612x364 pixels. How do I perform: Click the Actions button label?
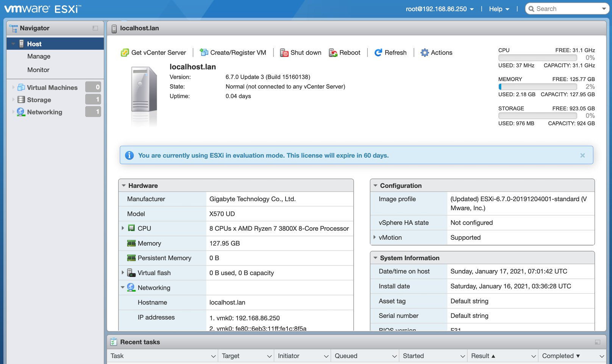pyautogui.click(x=442, y=53)
